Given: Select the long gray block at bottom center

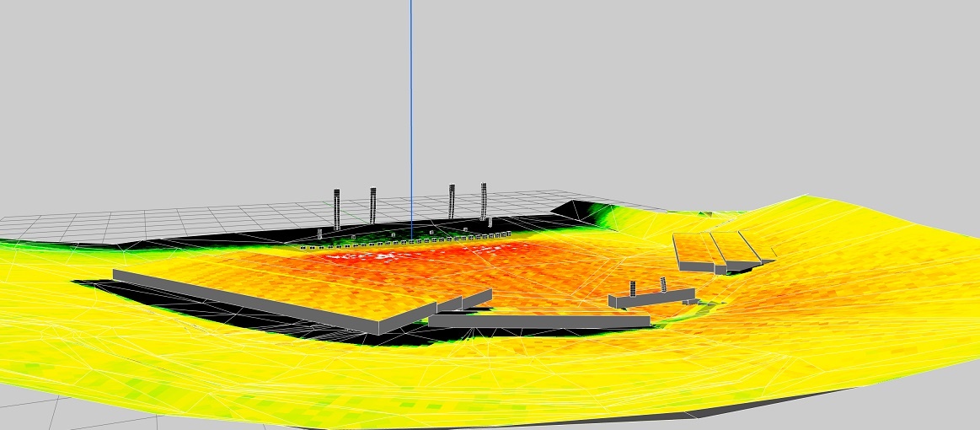Looking at the screenshot, I should 539,321.
